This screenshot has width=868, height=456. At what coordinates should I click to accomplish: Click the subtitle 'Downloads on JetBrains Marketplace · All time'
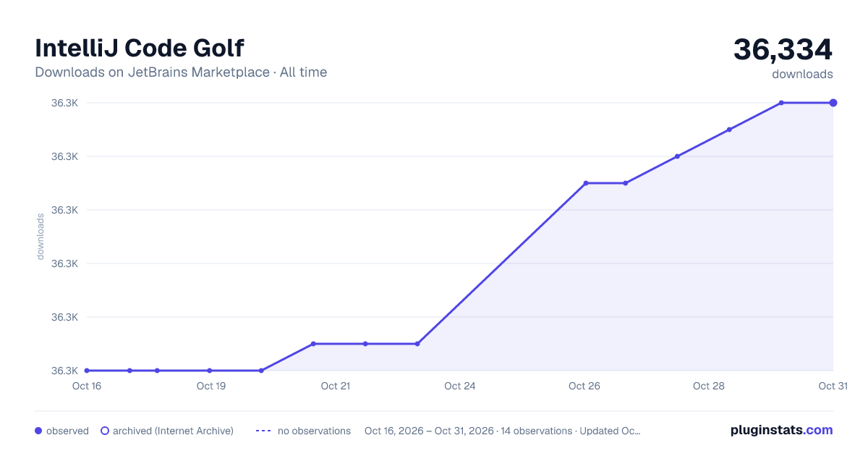(181, 72)
